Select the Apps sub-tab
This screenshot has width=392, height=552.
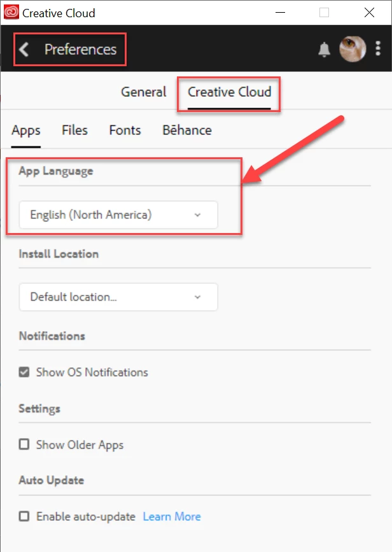(x=26, y=131)
